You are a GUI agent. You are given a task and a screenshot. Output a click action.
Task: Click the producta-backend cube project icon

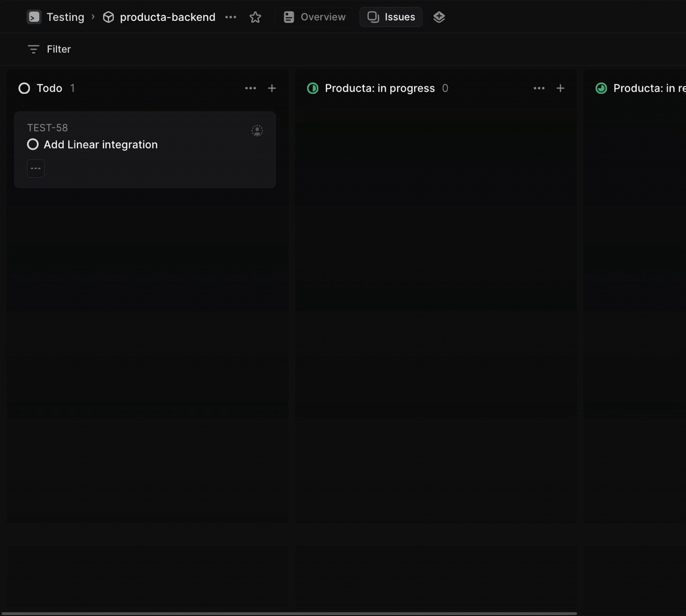(109, 17)
